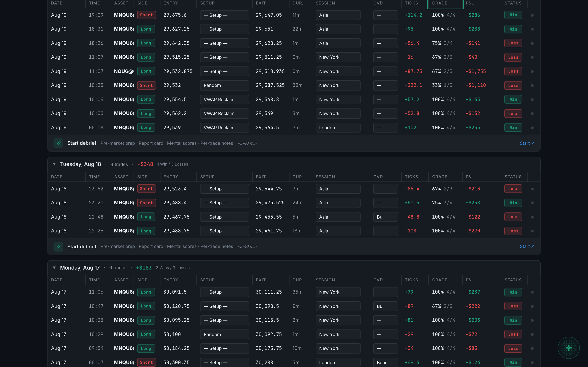Open CVD dropdown showing Bull on Aug 18
The image size is (588, 367).
[x=385, y=217]
